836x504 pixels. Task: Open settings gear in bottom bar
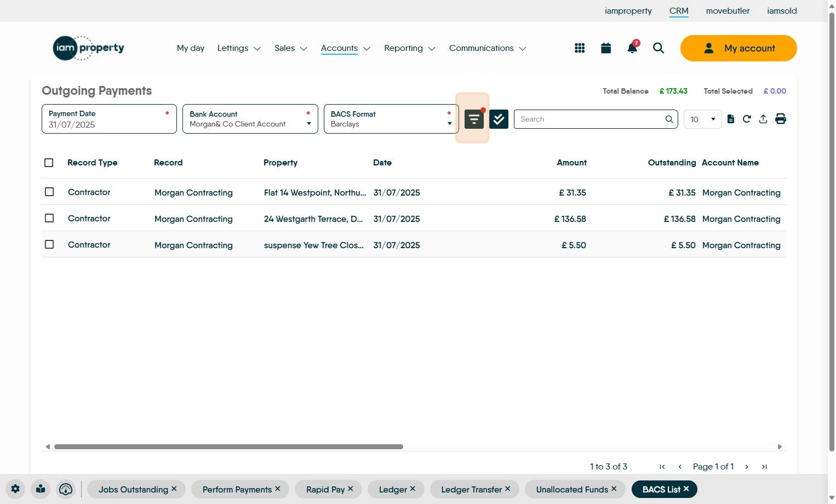click(x=15, y=489)
